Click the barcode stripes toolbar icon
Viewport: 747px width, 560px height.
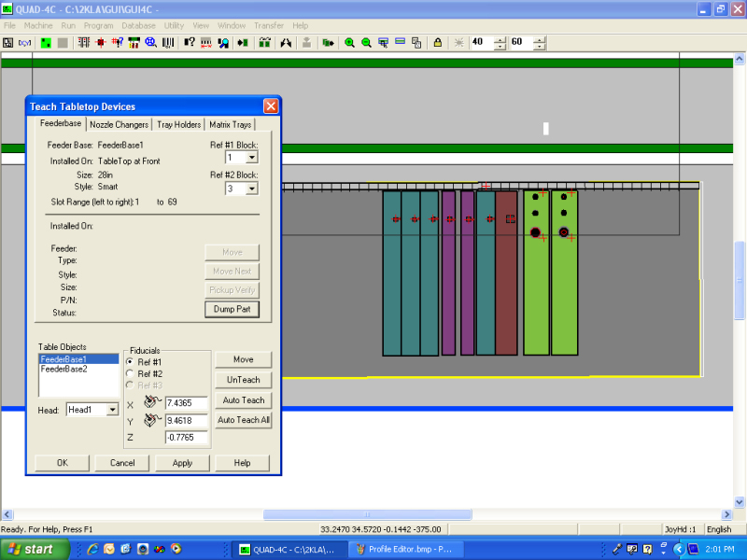pos(168,43)
